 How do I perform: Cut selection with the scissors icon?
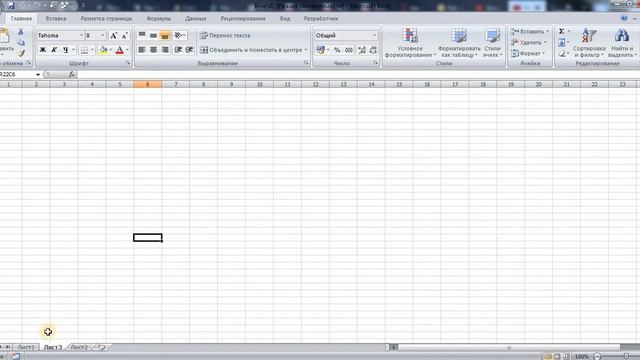tap(21, 32)
